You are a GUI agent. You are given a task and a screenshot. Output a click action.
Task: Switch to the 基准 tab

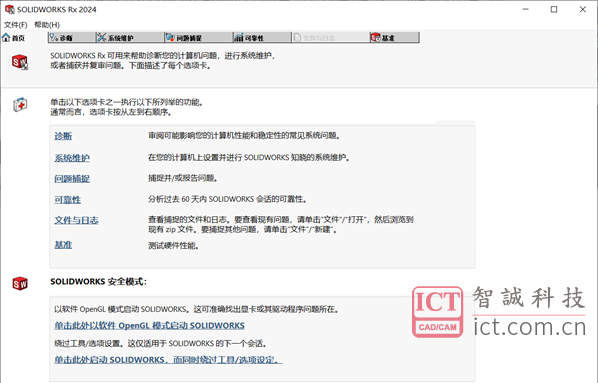pos(394,37)
